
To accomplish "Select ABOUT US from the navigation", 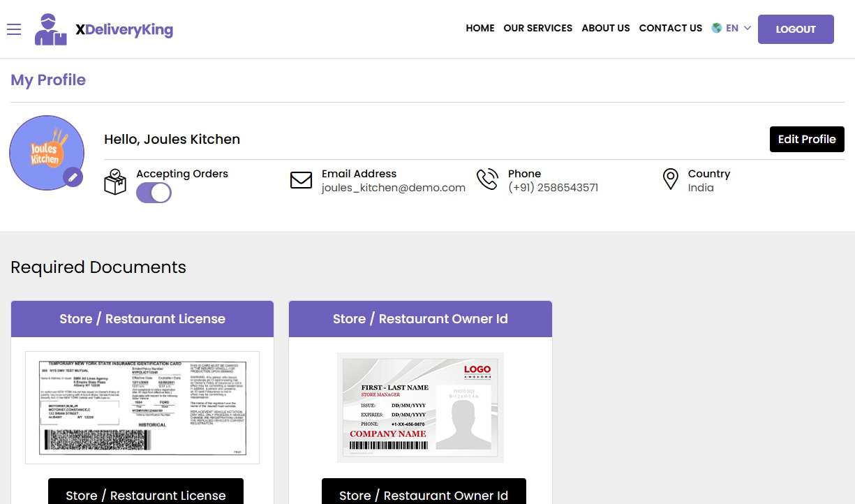I will [x=605, y=29].
